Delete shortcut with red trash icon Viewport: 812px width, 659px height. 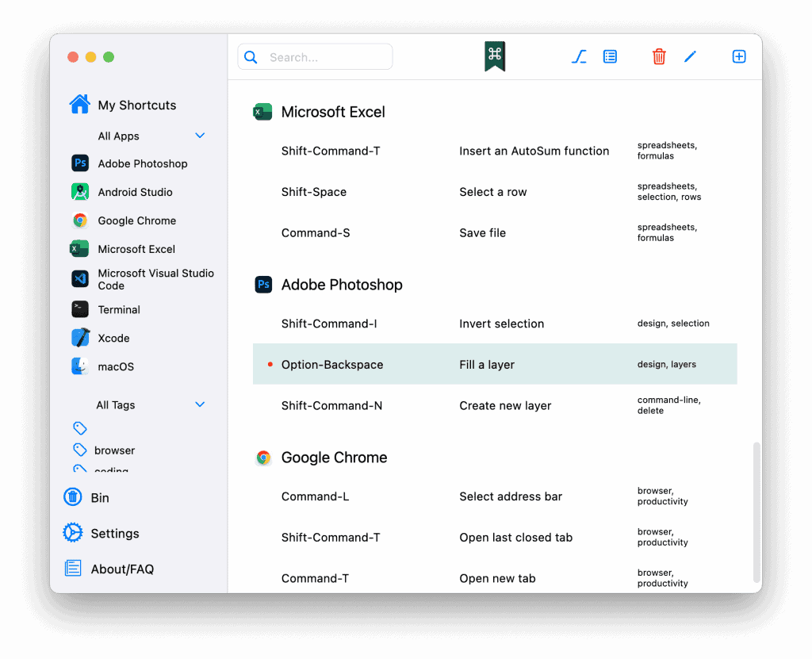click(x=659, y=56)
